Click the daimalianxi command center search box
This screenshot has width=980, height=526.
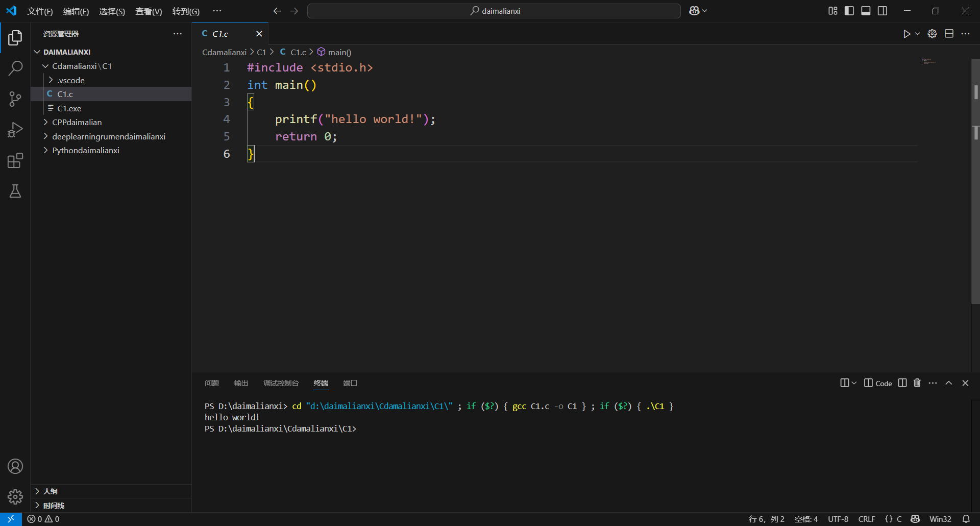coord(494,11)
